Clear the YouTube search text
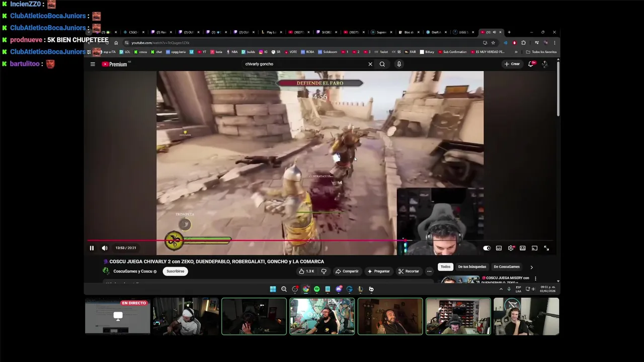The image size is (644, 362). click(370, 64)
